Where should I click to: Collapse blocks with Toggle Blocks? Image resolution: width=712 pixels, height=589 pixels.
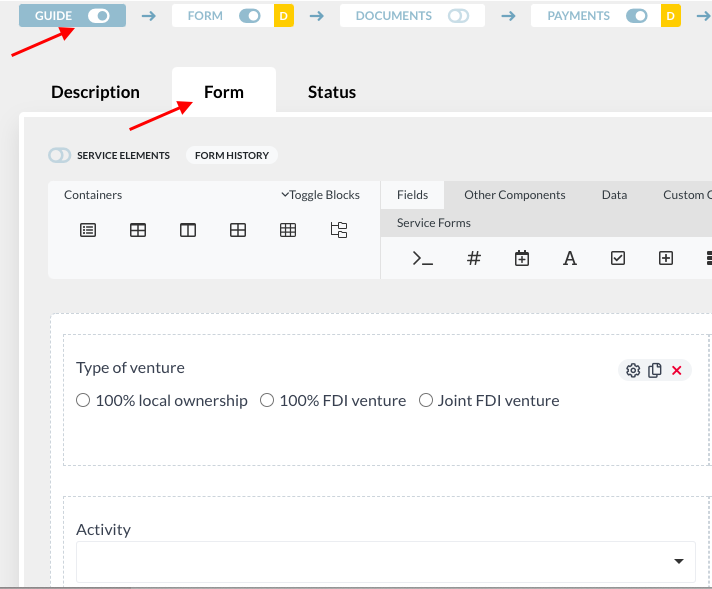coord(321,195)
